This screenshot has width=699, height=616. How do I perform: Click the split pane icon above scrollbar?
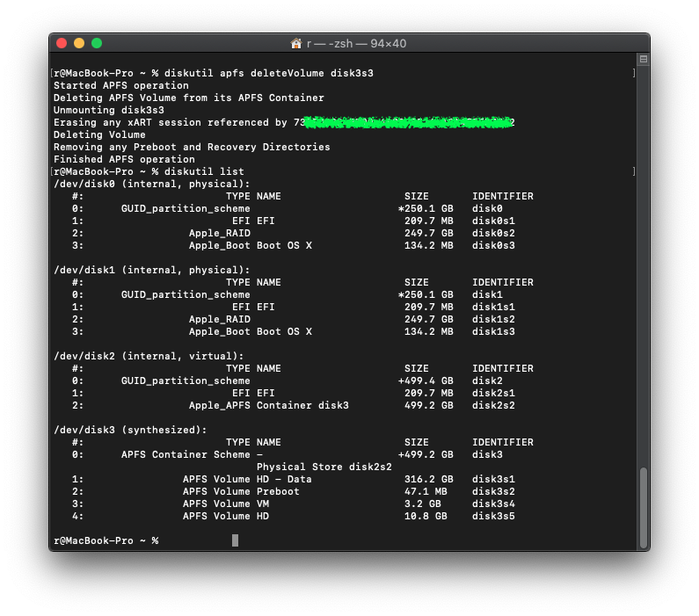(643, 60)
